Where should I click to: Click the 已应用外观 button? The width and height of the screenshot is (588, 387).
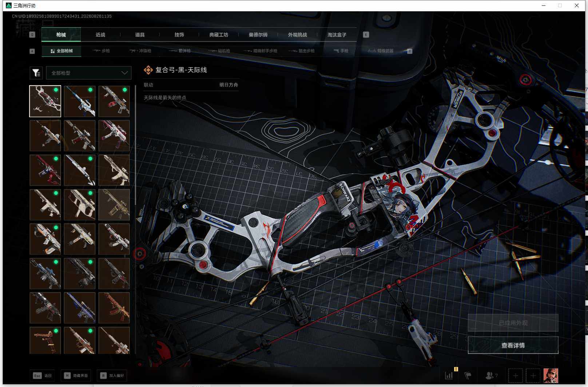(x=513, y=323)
